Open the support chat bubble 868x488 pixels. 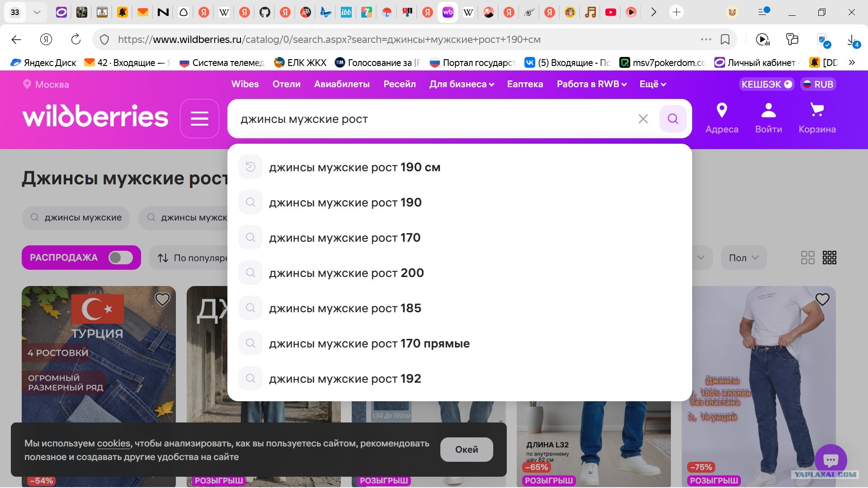tap(830, 460)
